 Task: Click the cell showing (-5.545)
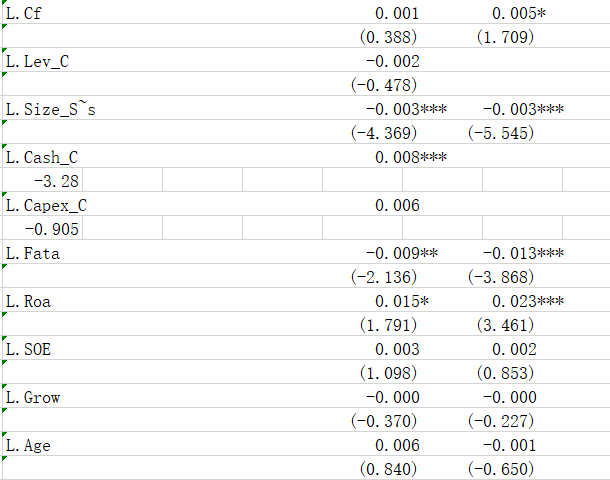click(500, 133)
